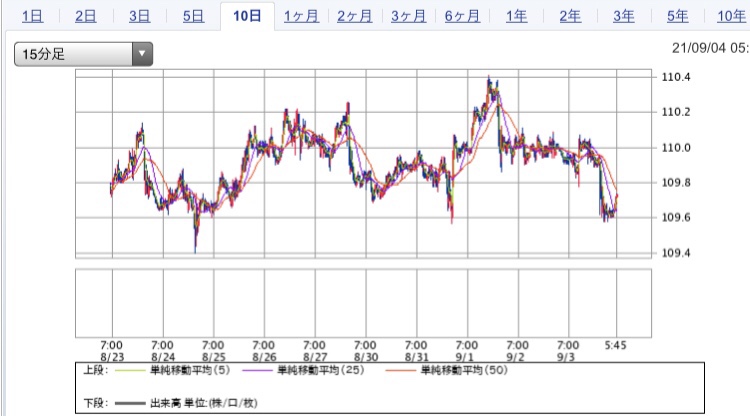
Task: Click the 8/27 date axis label
Action: click(315, 357)
